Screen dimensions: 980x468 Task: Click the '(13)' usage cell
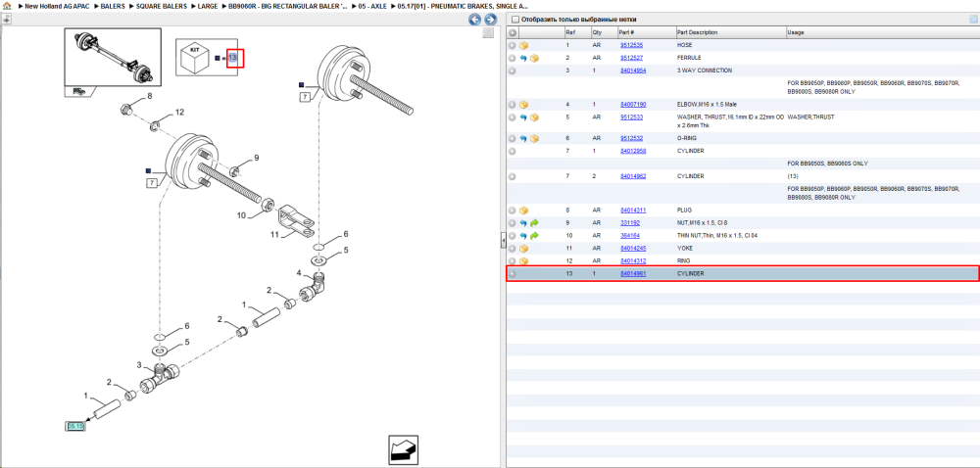coord(793,176)
